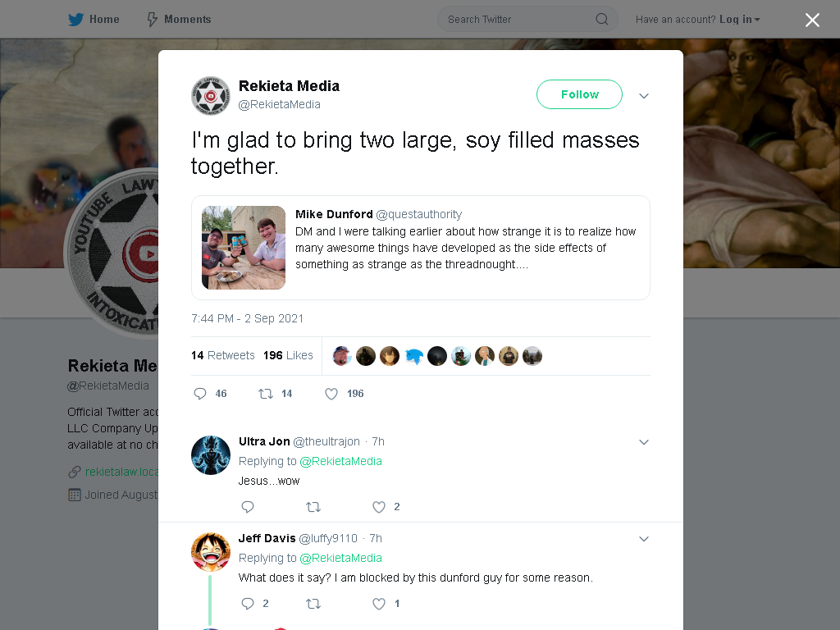Click the search magnifier icon
This screenshot has height=630, width=840.
click(x=601, y=20)
